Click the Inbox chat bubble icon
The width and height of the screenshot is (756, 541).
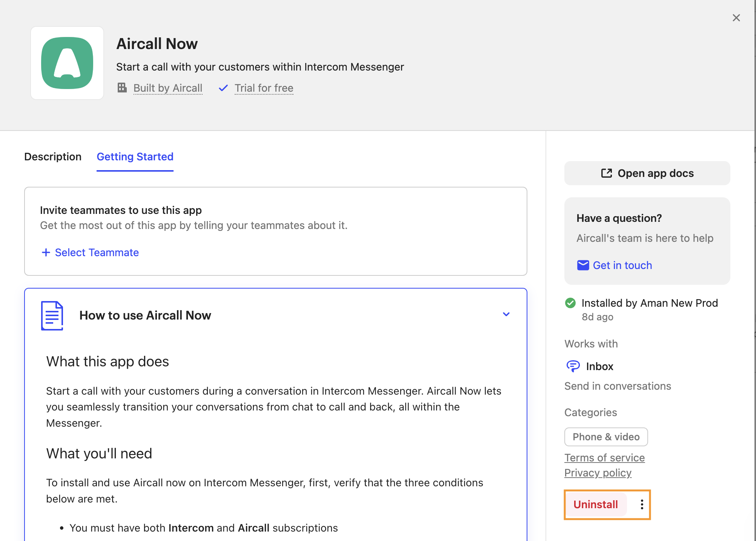[573, 366]
